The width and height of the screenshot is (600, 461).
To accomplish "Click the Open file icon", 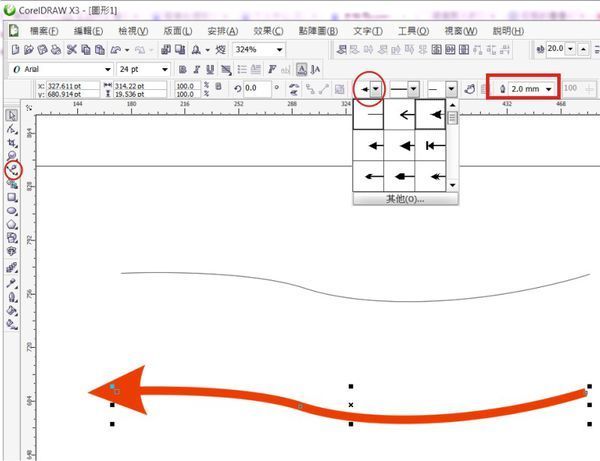I will tap(29, 50).
